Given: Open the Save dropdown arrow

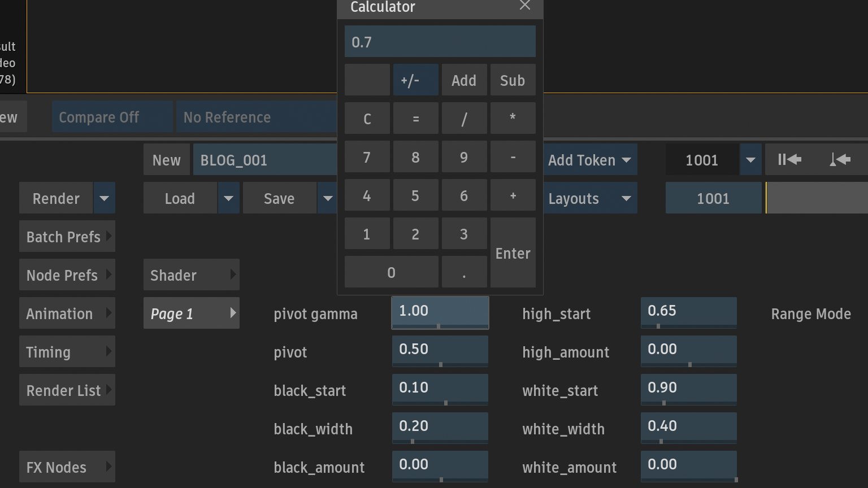Looking at the screenshot, I should 328,198.
